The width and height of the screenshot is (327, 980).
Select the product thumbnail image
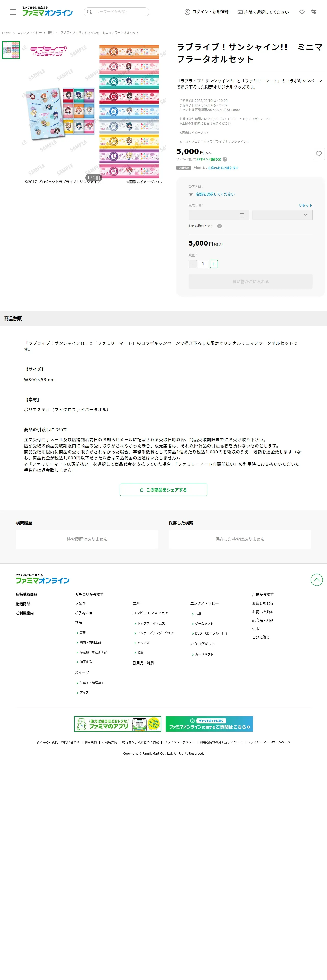[11, 50]
